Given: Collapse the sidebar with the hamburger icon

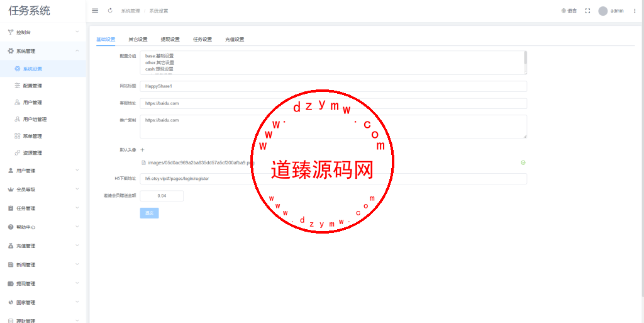Looking at the screenshot, I should point(95,11).
